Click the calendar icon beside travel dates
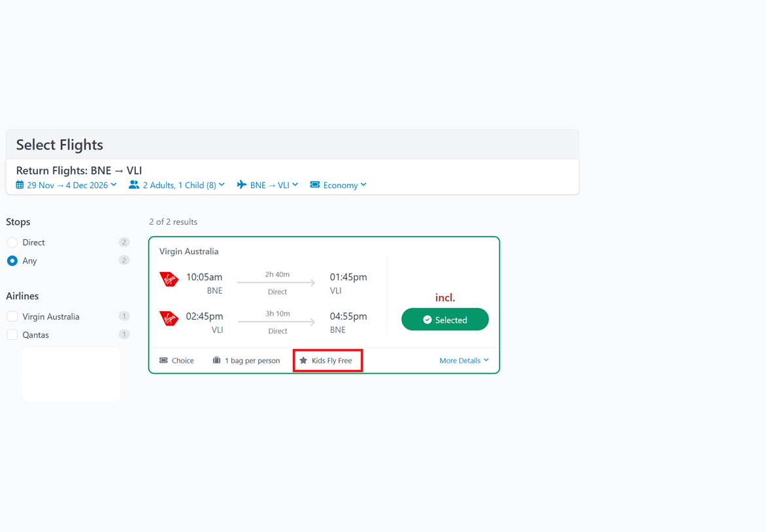 (20, 185)
